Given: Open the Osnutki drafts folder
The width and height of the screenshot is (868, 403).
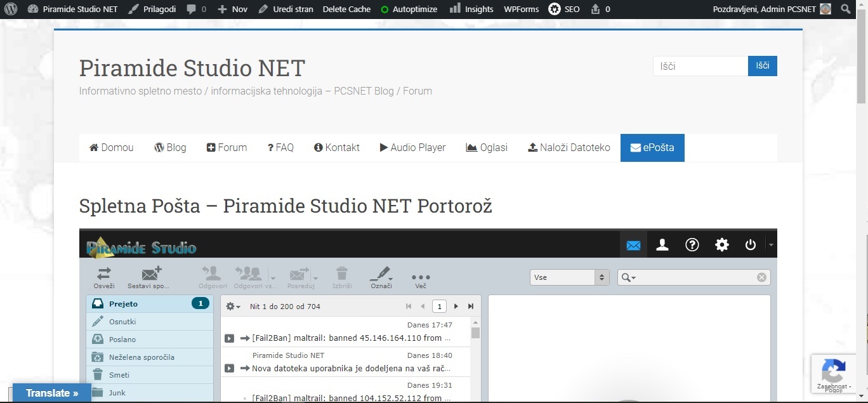Looking at the screenshot, I should (150, 322).
